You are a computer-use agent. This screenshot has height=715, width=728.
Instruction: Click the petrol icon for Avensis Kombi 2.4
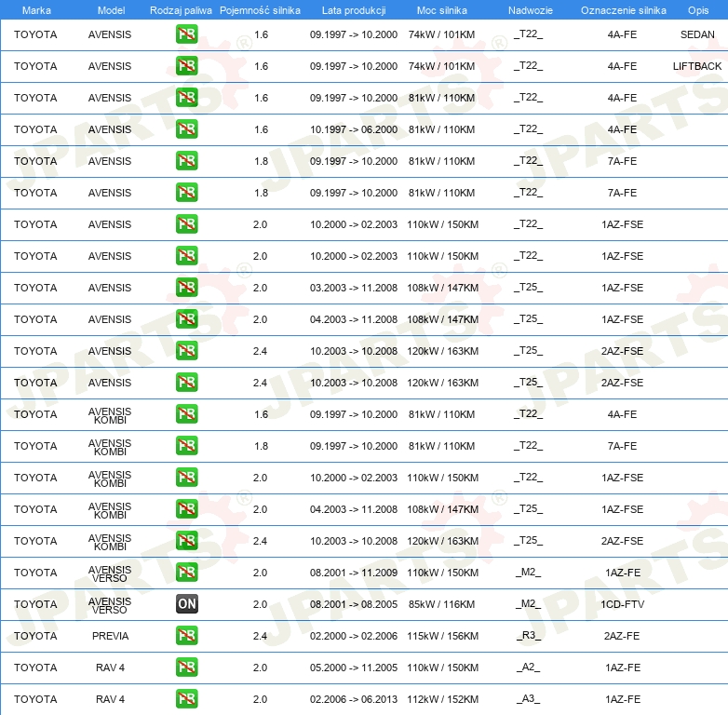click(186, 540)
